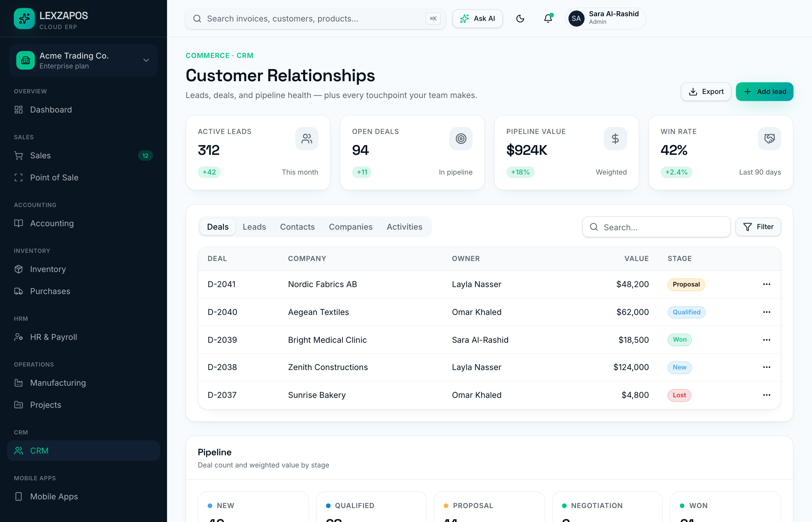Image resolution: width=812 pixels, height=522 pixels.
Task: Click the global search invoices field
Action: click(x=316, y=18)
